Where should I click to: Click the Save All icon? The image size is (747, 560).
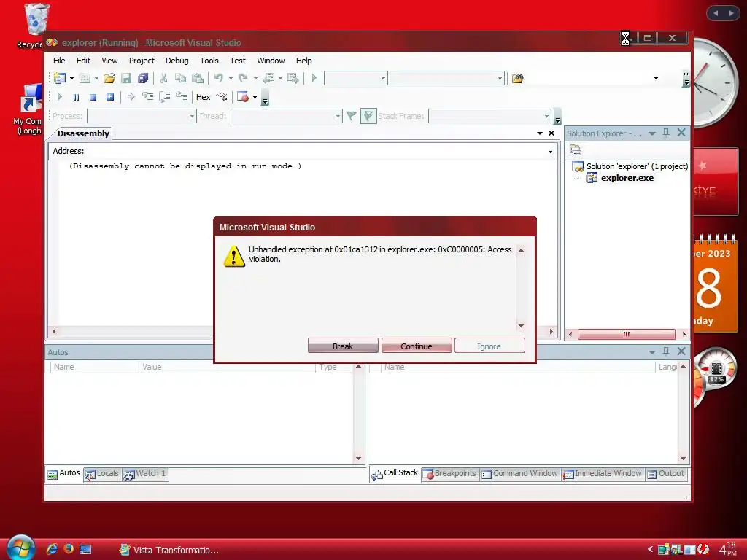point(143,78)
